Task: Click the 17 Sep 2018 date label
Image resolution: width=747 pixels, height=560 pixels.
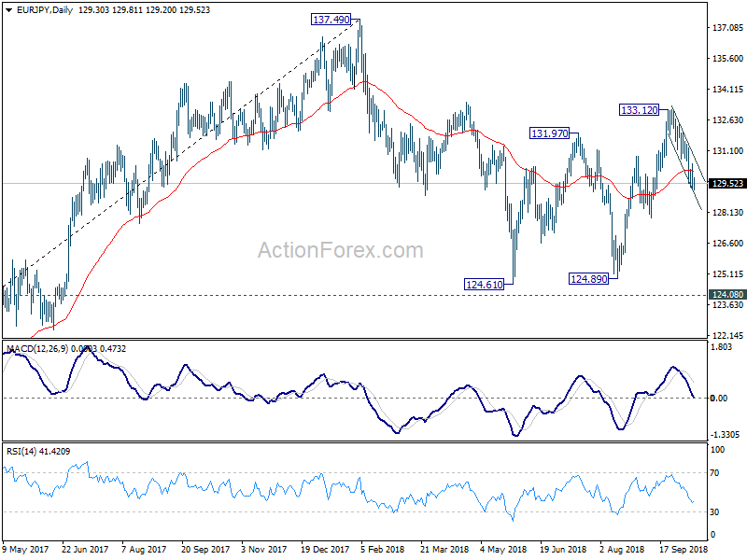Action: click(x=684, y=550)
